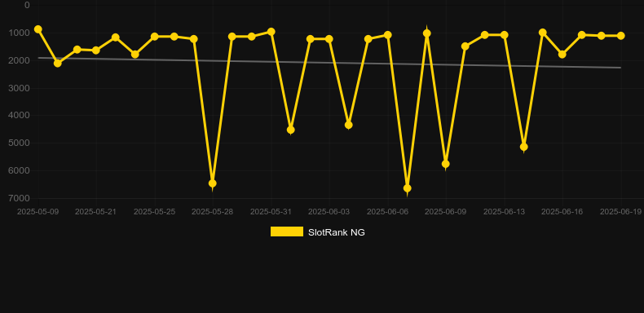Select the data point above 2025-06-16
644x313 pixels.
(x=562, y=55)
